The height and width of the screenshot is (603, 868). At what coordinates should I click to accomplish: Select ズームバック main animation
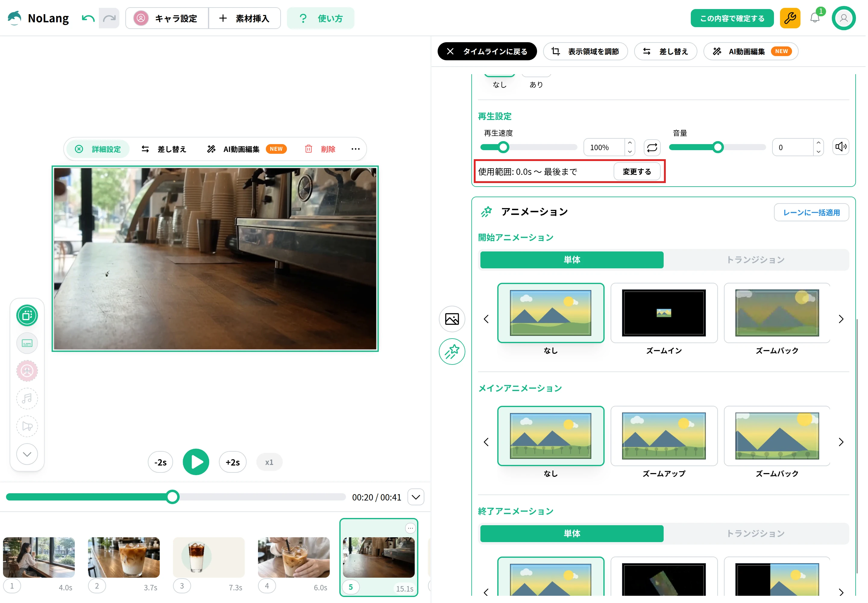tap(777, 436)
